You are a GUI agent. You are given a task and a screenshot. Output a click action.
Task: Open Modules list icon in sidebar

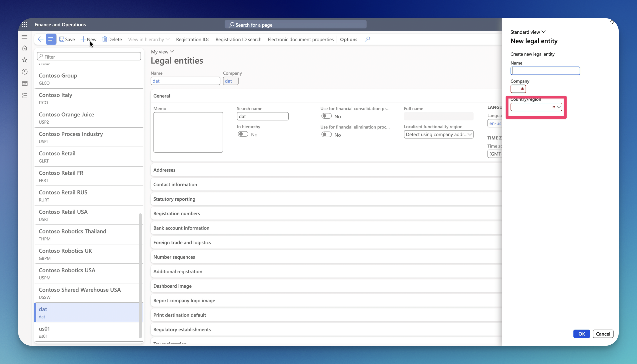[25, 95]
